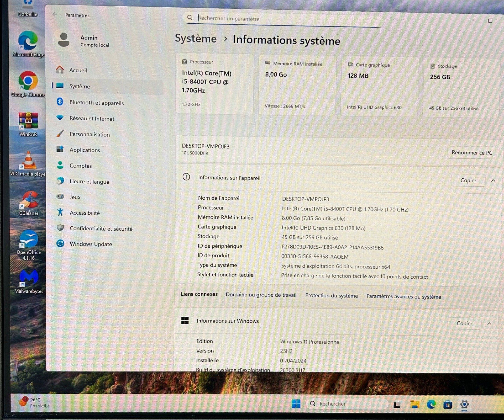
Task: Open the Accessibilité settings page
Action: click(x=85, y=213)
